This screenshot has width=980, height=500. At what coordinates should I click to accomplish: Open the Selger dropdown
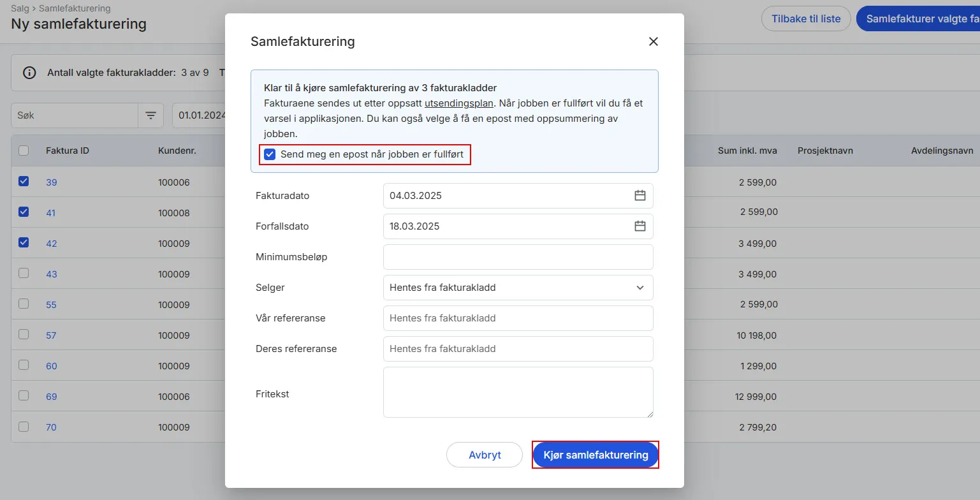(x=518, y=288)
